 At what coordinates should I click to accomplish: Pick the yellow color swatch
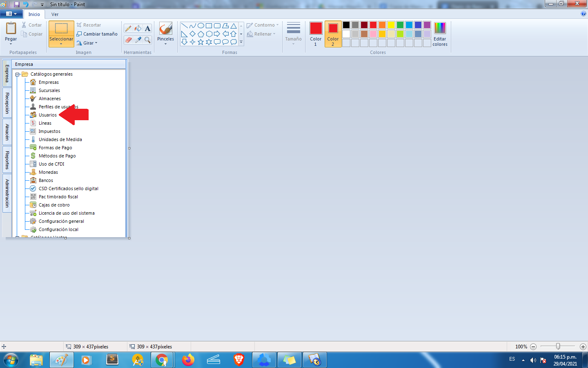coord(391,25)
